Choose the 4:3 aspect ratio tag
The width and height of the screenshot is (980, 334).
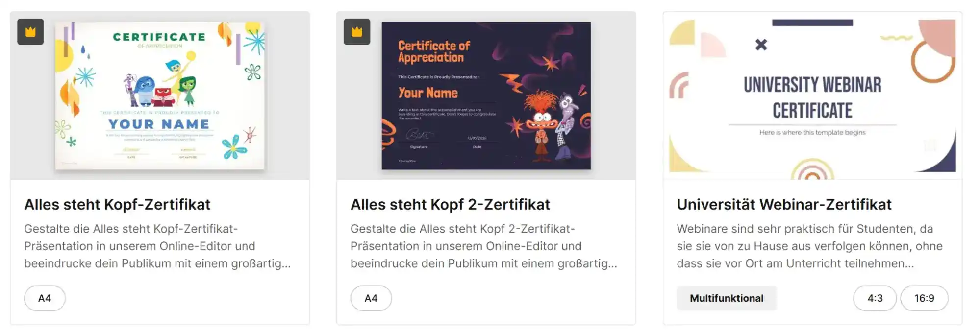[x=875, y=298]
